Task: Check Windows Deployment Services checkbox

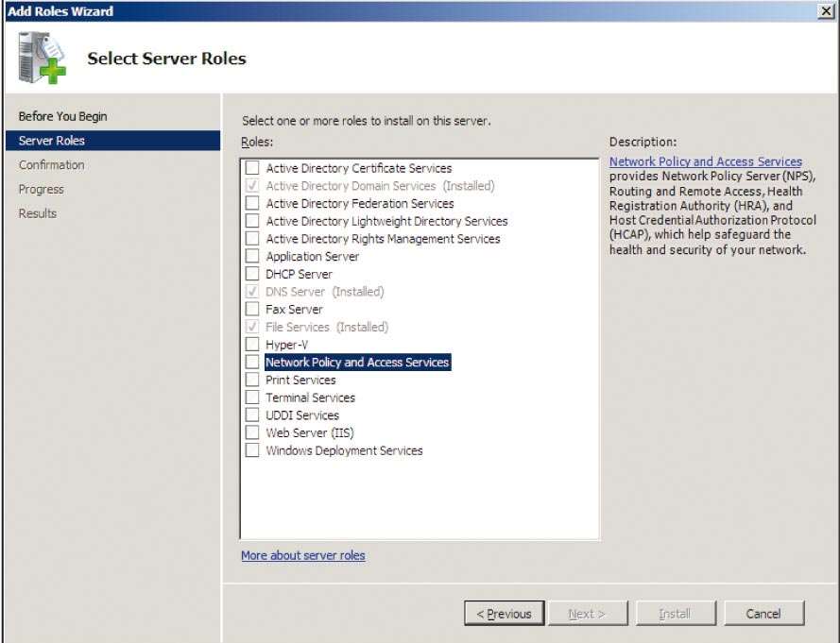Action: 251,450
